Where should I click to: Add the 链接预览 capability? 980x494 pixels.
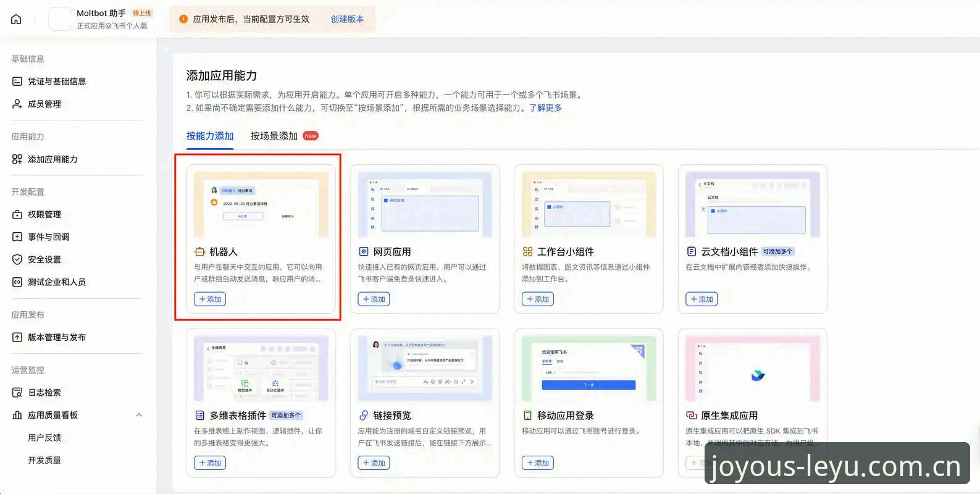[x=374, y=463]
